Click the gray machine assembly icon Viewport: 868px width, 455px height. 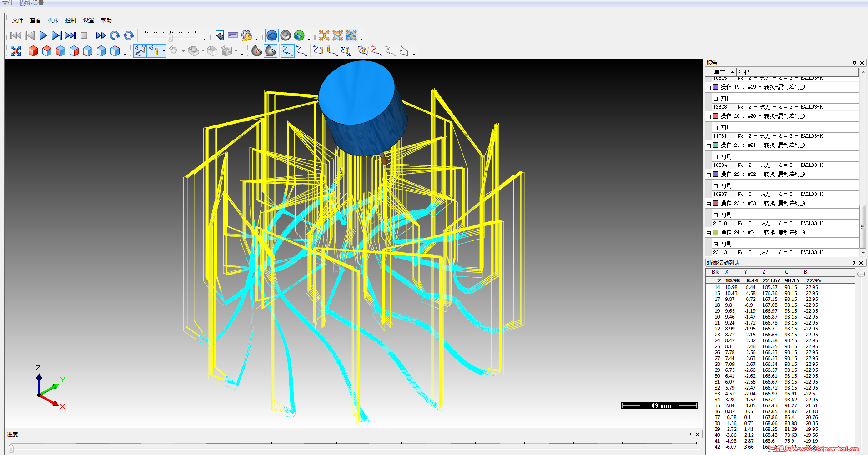[227, 51]
